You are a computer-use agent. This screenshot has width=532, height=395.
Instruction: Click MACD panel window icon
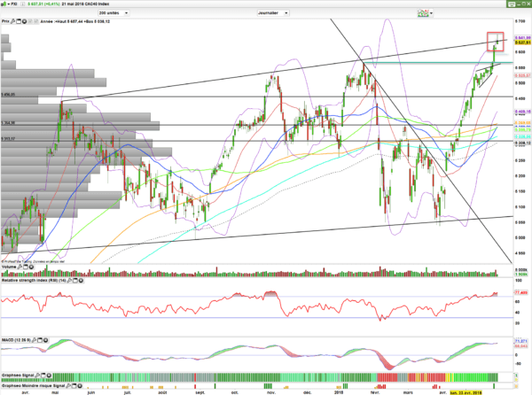coord(40,340)
